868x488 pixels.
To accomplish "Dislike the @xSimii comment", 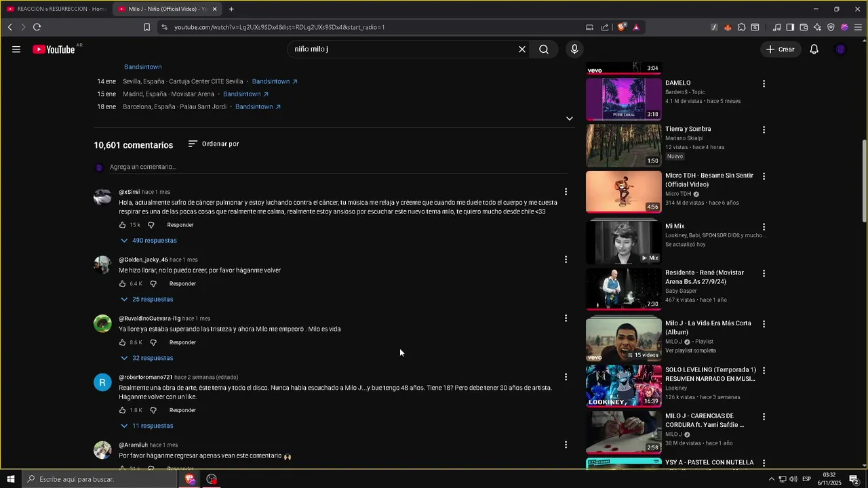I will [x=151, y=225].
